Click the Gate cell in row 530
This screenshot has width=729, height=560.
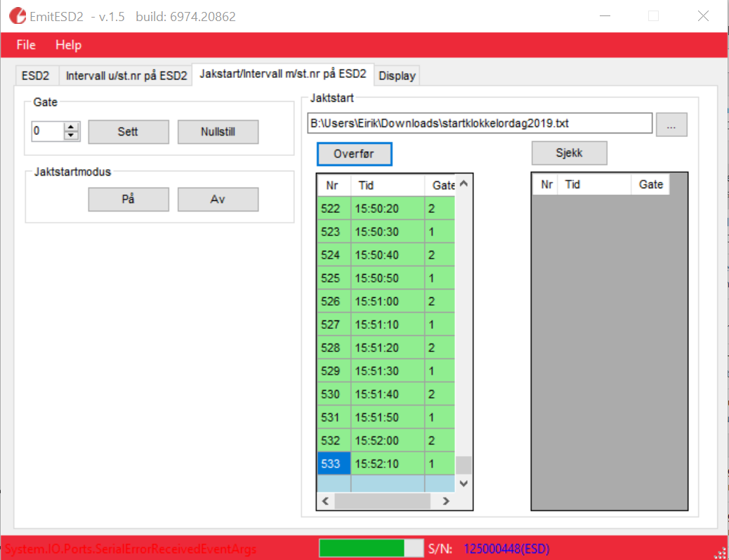point(440,394)
